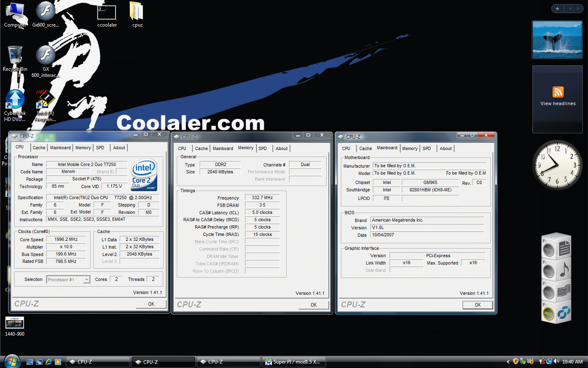Image resolution: width=588 pixels, height=368 pixels.
Task: Click the disc icon on recorder gadget
Action: [x=564, y=313]
